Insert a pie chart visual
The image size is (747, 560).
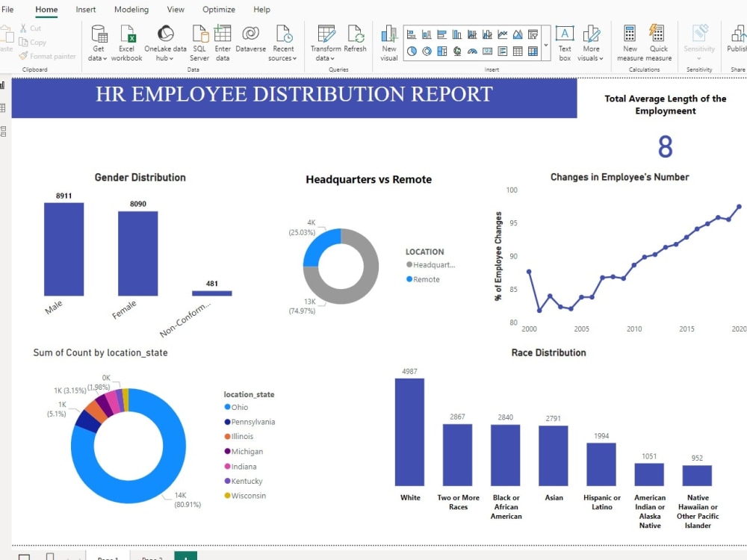(412, 50)
